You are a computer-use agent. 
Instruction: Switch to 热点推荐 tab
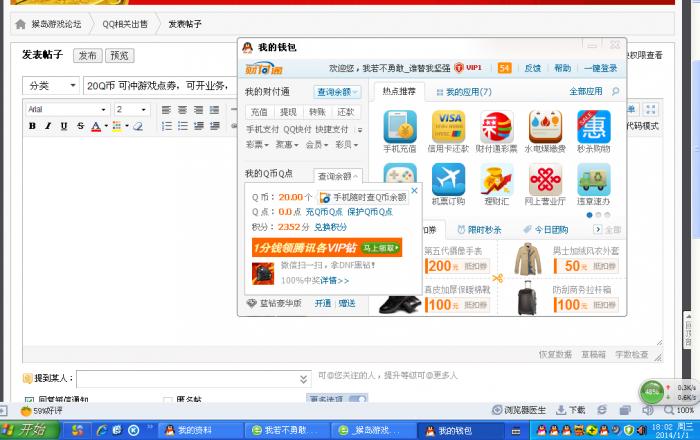(399, 91)
